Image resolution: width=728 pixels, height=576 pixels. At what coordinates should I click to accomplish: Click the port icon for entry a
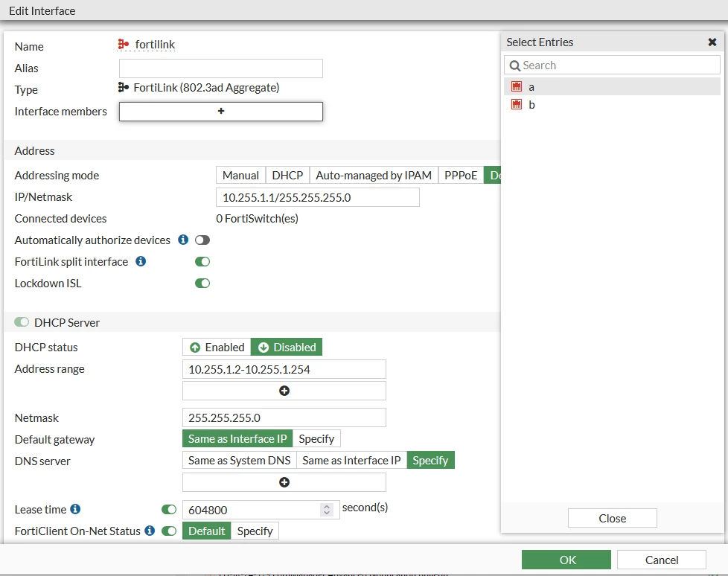[x=517, y=86]
